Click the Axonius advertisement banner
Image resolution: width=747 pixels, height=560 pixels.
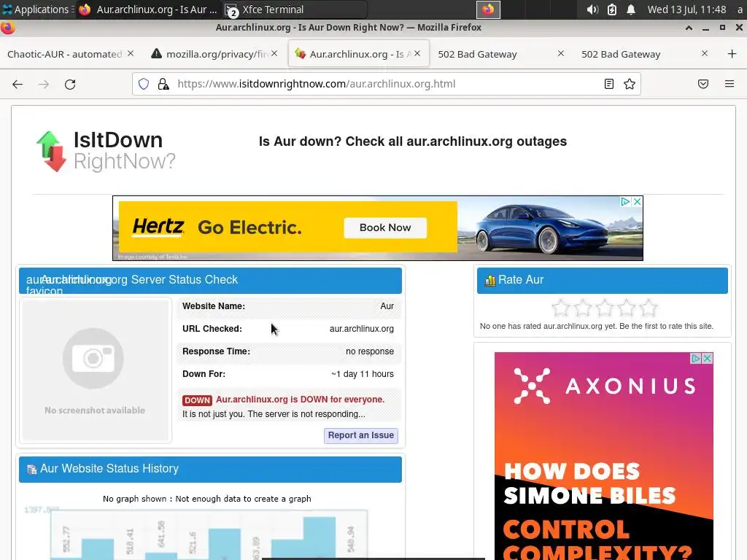[603, 456]
